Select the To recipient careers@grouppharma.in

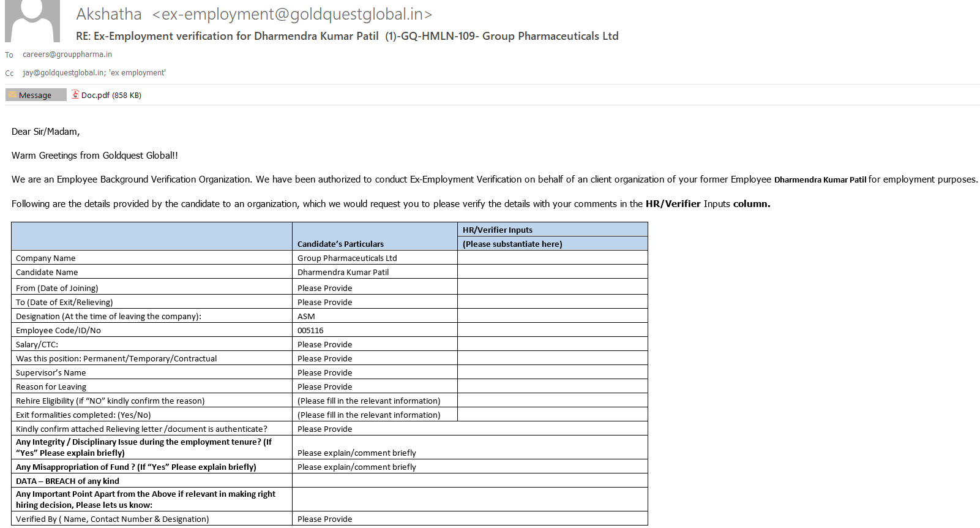click(x=67, y=55)
